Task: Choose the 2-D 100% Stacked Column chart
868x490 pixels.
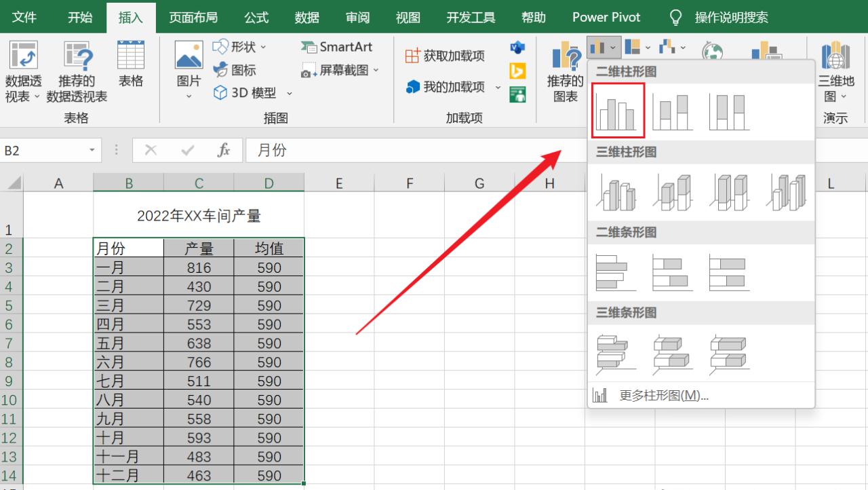Action: [729, 111]
